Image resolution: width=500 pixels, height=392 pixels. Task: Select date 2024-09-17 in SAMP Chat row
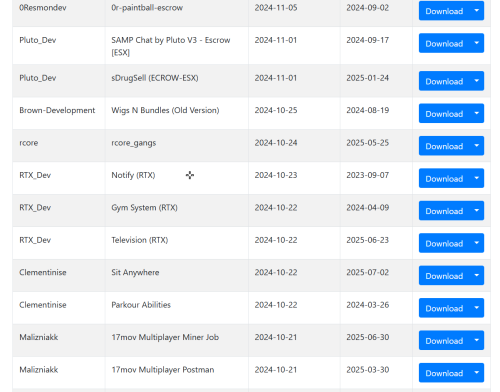[x=368, y=40]
